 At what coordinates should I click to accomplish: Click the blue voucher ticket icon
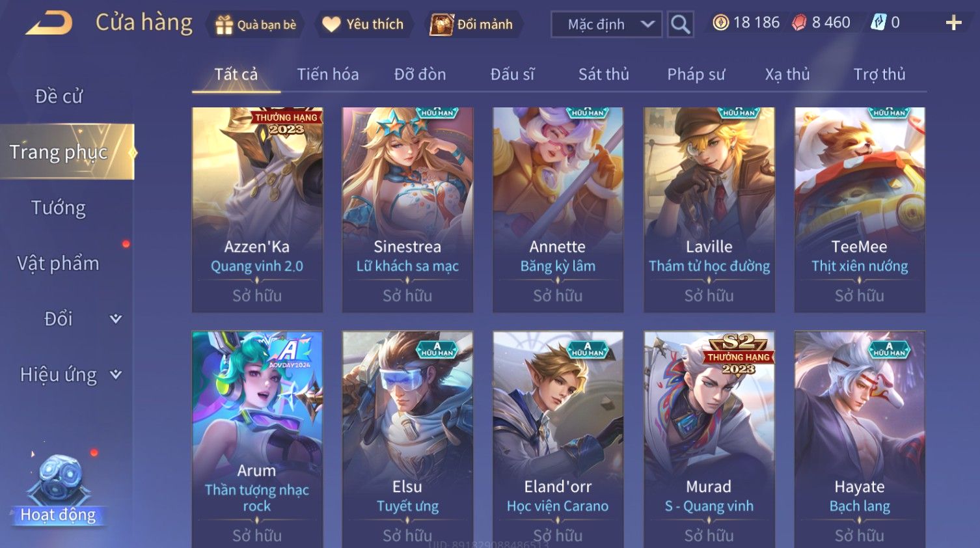pos(878,23)
